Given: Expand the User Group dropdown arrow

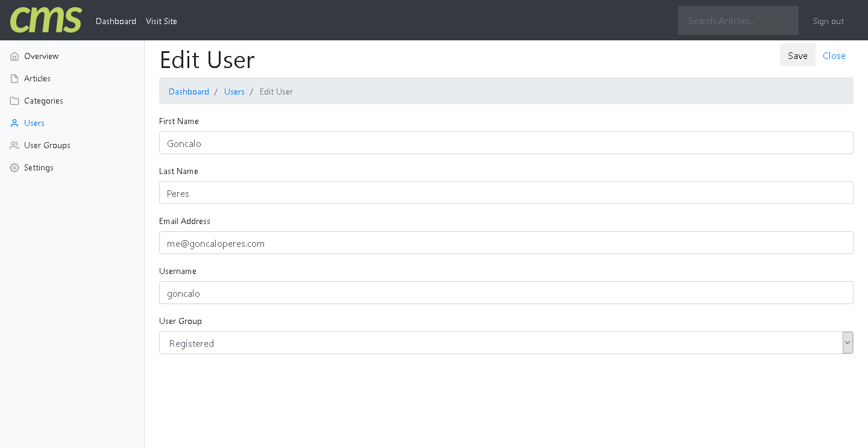Looking at the screenshot, I should [x=848, y=343].
